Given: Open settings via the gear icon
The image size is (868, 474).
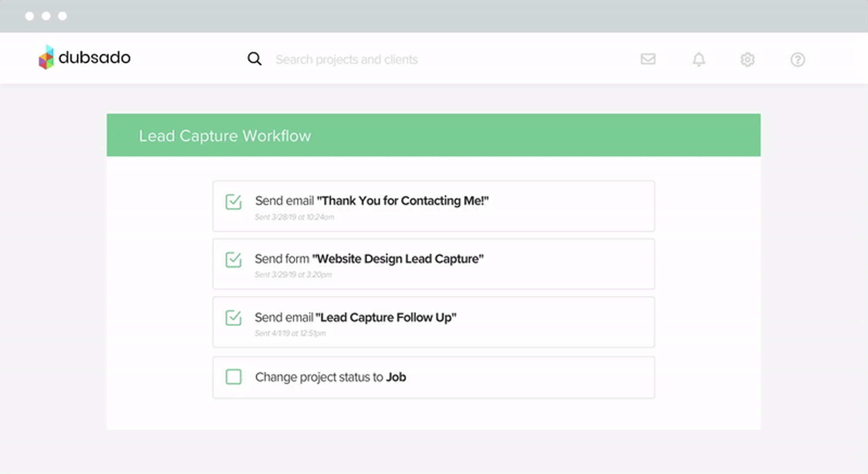Looking at the screenshot, I should [x=747, y=59].
